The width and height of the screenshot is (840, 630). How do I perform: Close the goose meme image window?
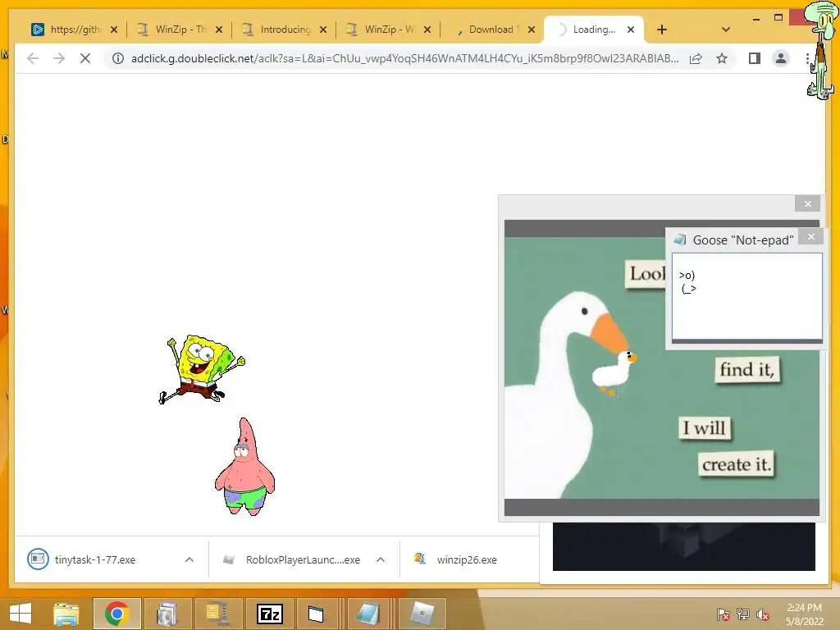tap(807, 203)
